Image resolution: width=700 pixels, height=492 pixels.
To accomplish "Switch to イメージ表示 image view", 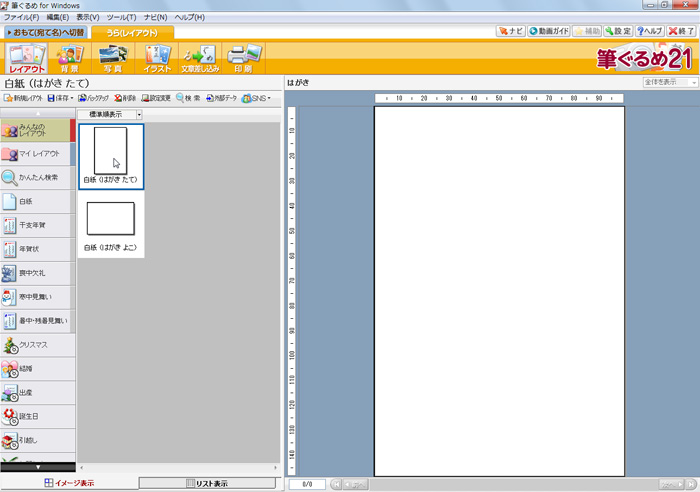I will pyautogui.click(x=69, y=483).
